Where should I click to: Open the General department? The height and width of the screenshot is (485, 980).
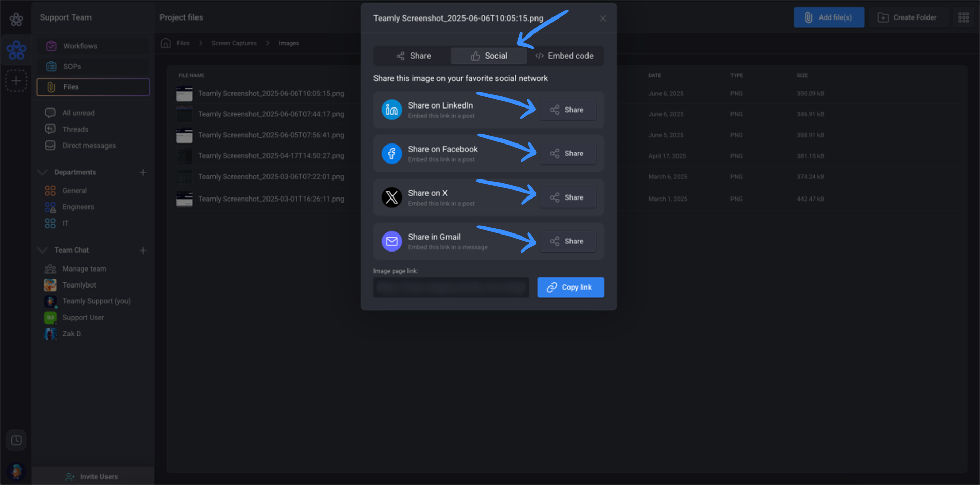click(75, 191)
